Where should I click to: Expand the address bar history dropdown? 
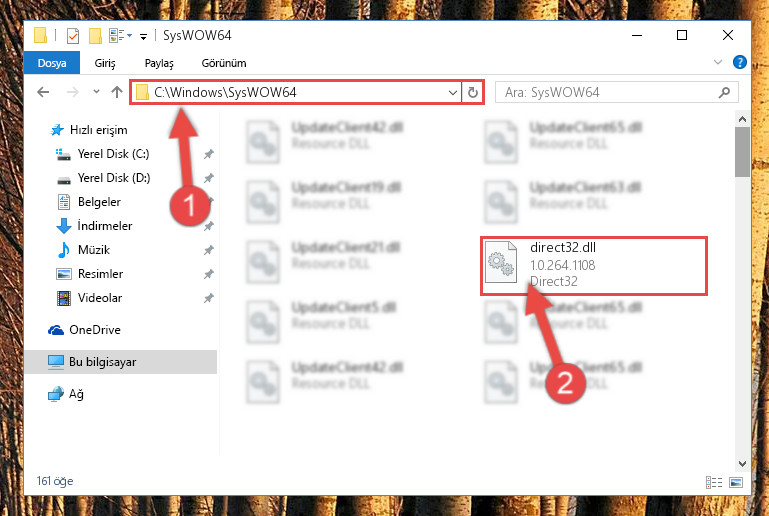[x=453, y=92]
